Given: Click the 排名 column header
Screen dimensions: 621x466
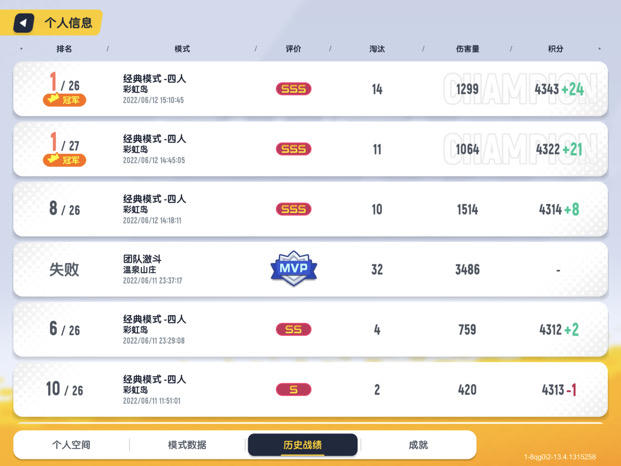Looking at the screenshot, I should click(x=64, y=49).
